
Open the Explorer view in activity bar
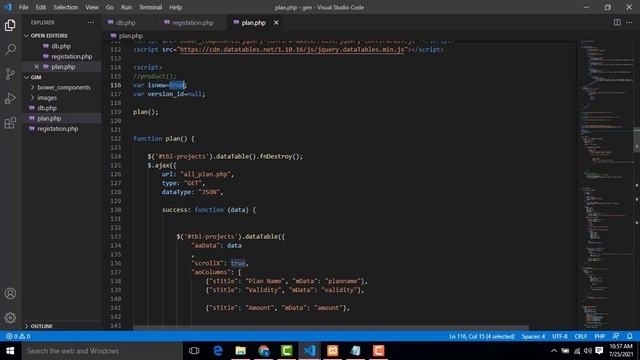tap(10, 25)
